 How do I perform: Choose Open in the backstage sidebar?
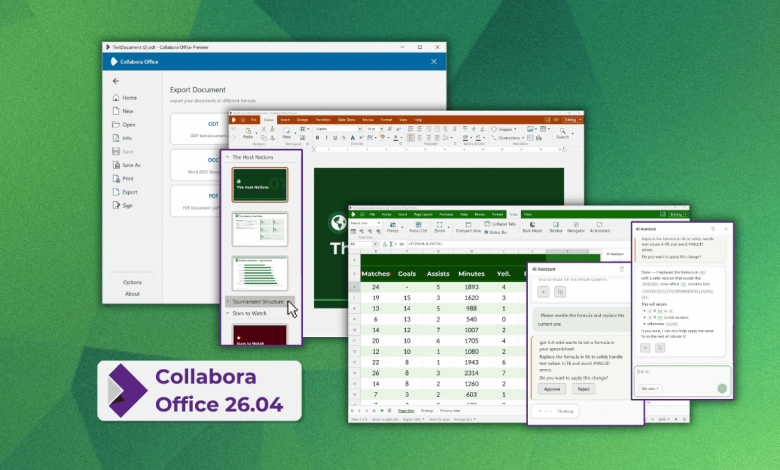coord(124,124)
